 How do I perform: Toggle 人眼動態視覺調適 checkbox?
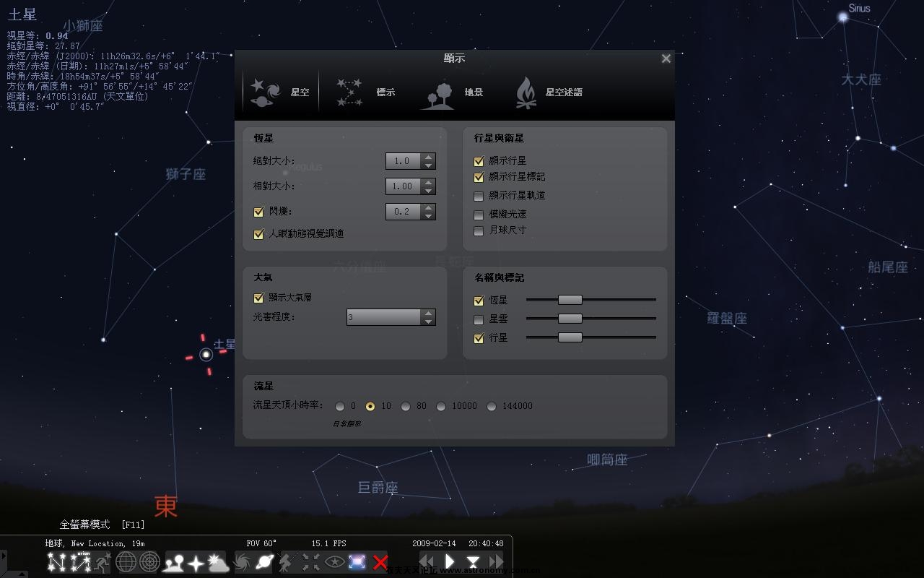click(258, 234)
